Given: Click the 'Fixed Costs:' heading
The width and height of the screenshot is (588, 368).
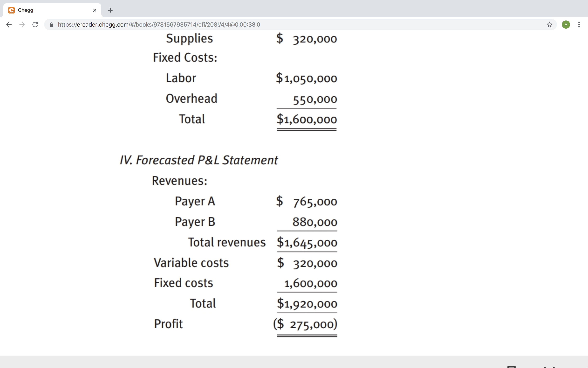Looking at the screenshot, I should coord(185,58).
